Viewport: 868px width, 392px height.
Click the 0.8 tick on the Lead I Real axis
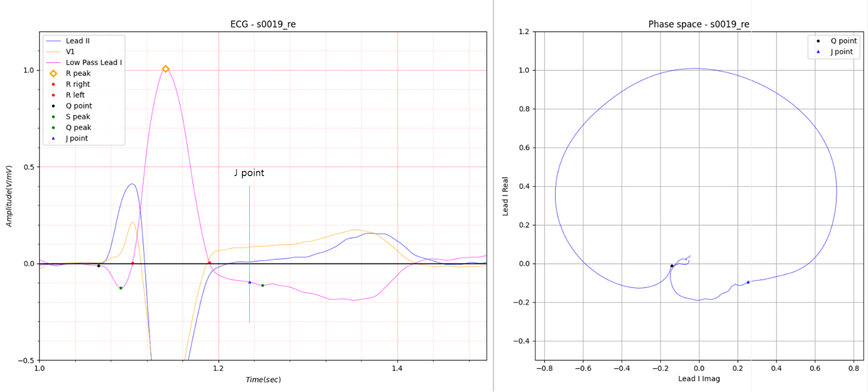click(x=523, y=109)
